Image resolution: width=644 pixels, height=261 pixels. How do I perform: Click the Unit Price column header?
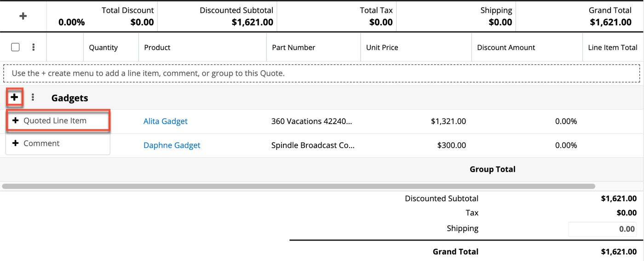tap(382, 47)
